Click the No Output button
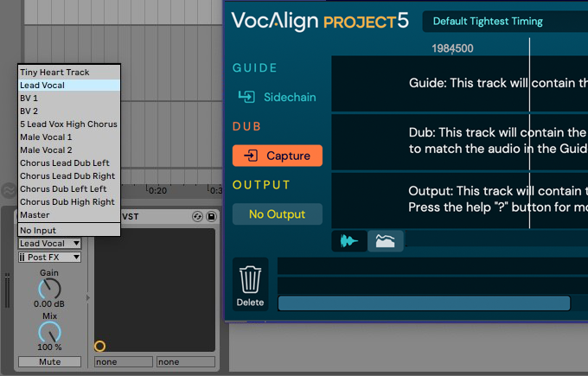This screenshot has width=588, height=376. [277, 213]
